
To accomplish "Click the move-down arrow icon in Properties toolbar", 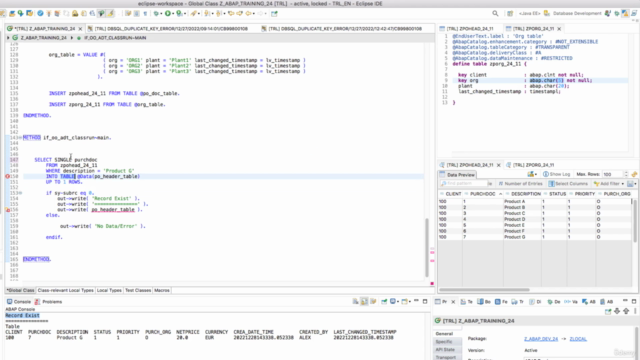I will (617, 311).
